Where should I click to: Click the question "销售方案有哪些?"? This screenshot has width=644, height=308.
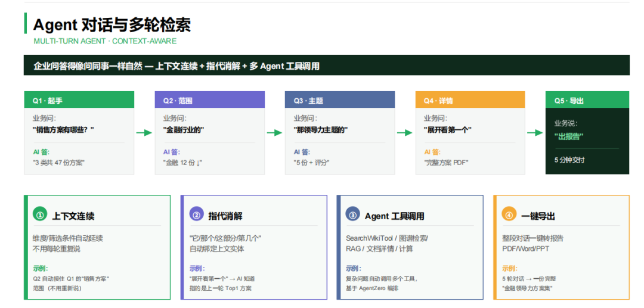point(64,130)
